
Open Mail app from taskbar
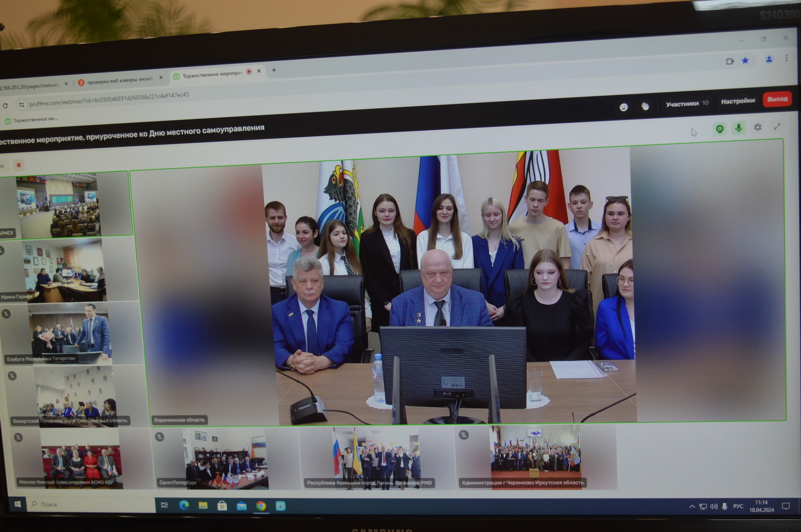tap(242, 505)
